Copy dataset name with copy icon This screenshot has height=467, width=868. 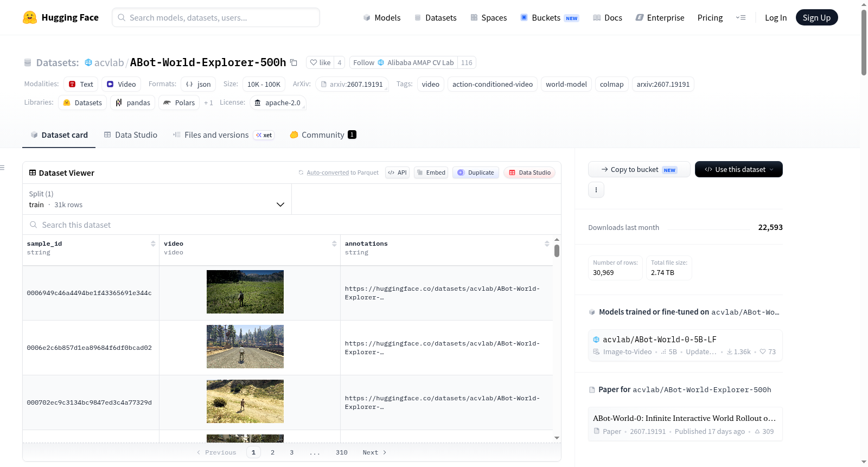(x=293, y=62)
